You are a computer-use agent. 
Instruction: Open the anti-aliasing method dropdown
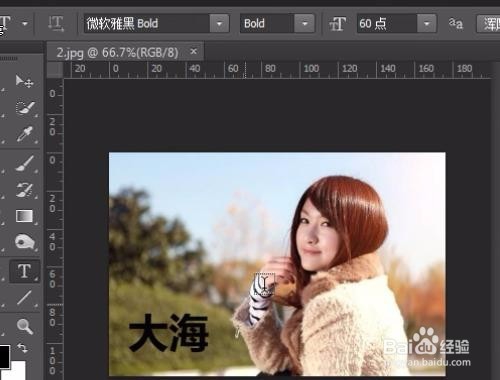click(489, 24)
